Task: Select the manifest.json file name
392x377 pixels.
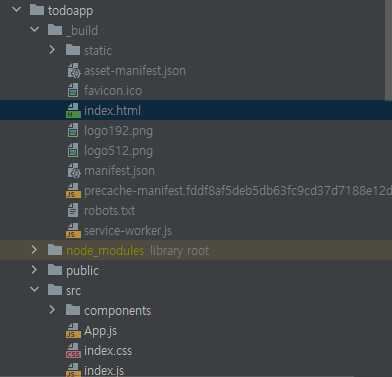Action: coord(119,171)
